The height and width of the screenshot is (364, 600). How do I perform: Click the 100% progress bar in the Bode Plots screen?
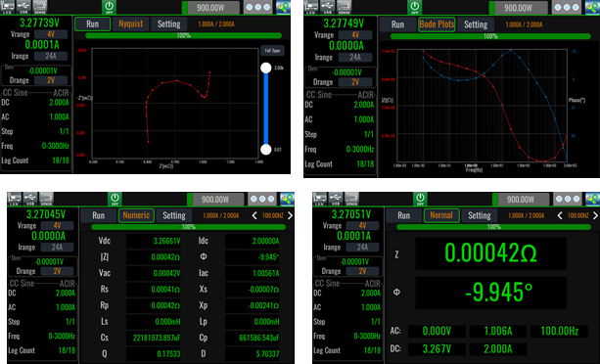[490, 36]
